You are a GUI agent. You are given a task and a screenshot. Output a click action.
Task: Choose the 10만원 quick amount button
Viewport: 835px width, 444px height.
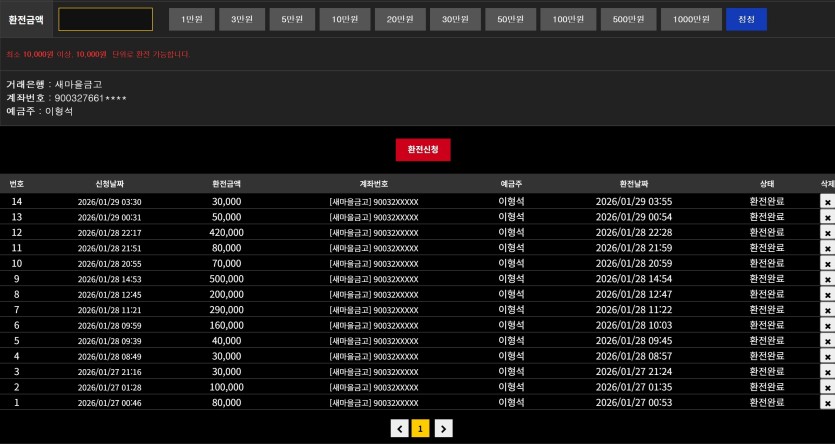point(346,19)
